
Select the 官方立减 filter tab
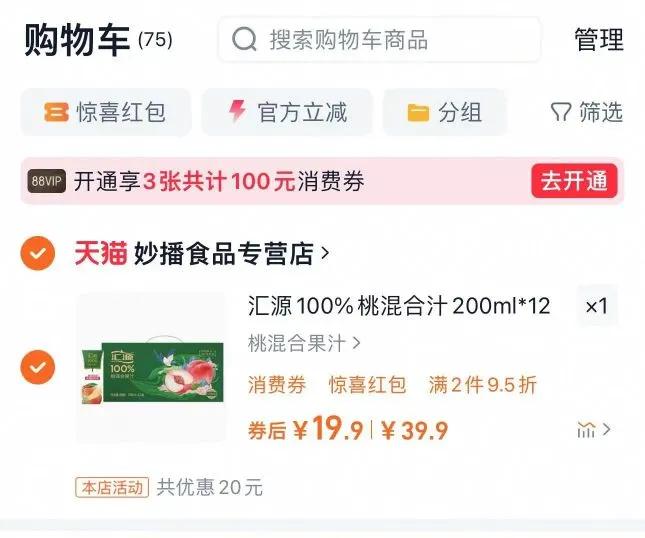click(287, 112)
